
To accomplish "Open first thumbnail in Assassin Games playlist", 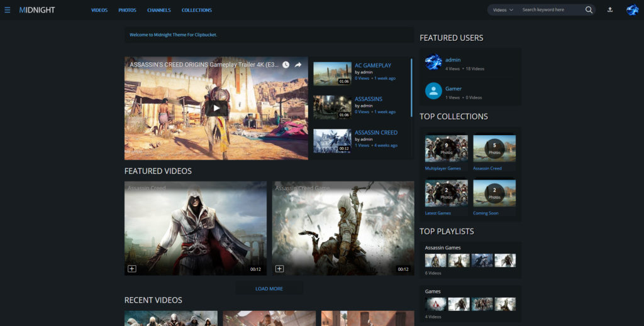I will click(436, 261).
